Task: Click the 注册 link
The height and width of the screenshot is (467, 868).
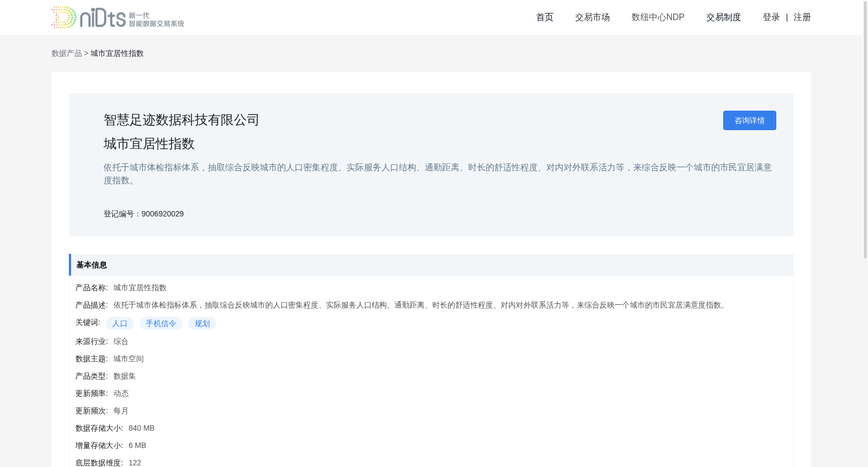Action: (802, 17)
